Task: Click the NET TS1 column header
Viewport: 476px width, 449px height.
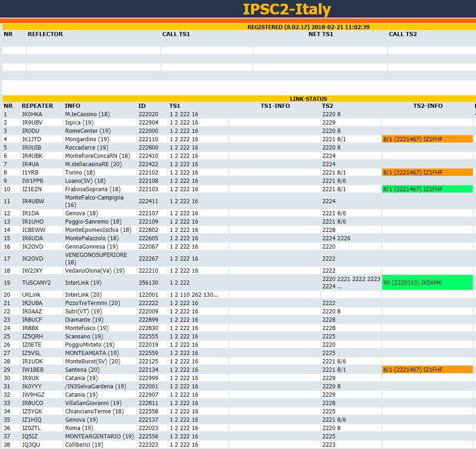Action: coord(321,34)
